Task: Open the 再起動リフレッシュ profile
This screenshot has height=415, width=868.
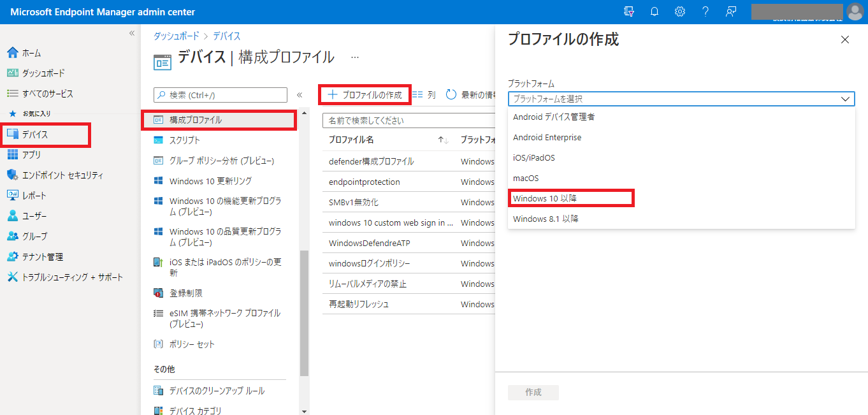Action: (359, 304)
